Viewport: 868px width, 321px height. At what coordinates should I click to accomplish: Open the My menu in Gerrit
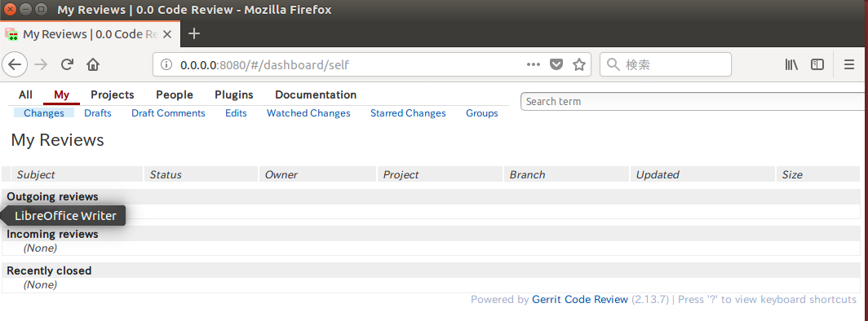pos(61,95)
